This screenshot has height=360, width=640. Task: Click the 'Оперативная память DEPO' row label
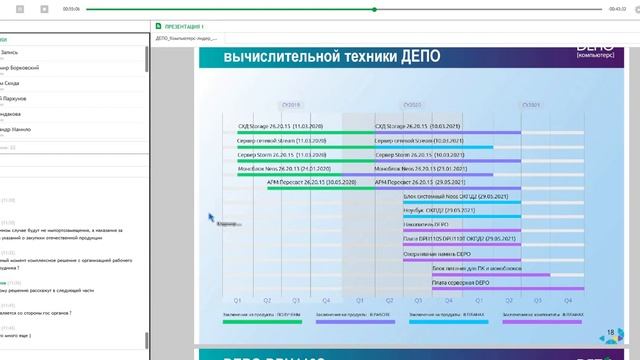437,254
